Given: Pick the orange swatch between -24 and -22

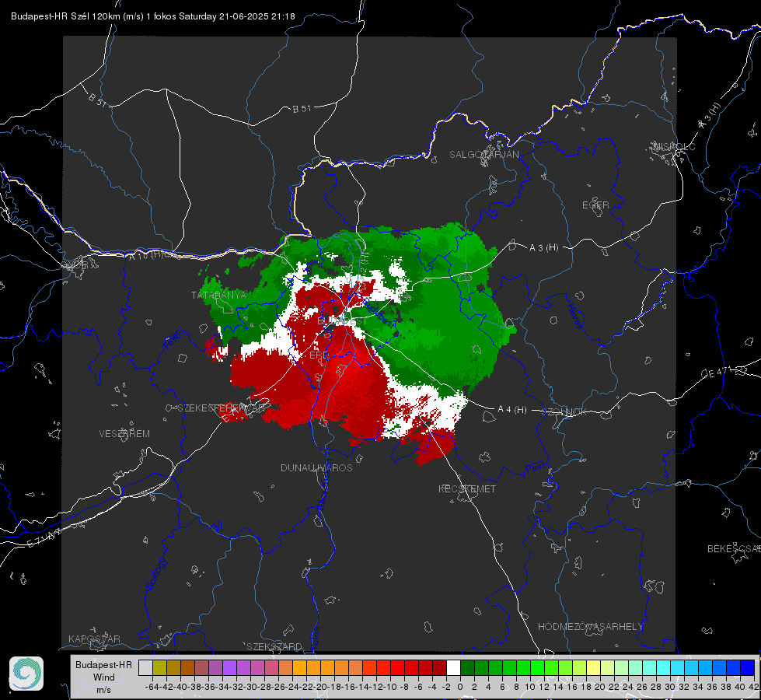Looking at the screenshot, I should coord(299,667).
